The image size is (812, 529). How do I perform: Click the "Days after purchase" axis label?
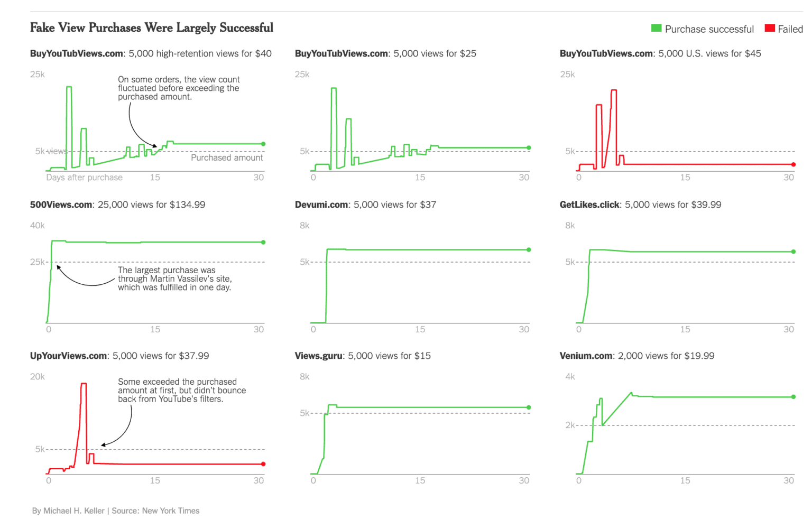click(x=84, y=178)
